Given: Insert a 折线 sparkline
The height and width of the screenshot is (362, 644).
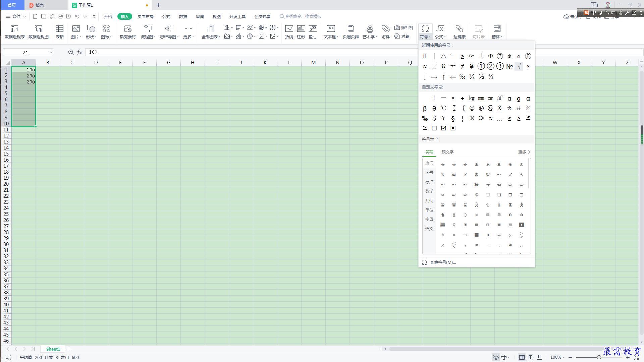Looking at the screenshot, I should (289, 32).
